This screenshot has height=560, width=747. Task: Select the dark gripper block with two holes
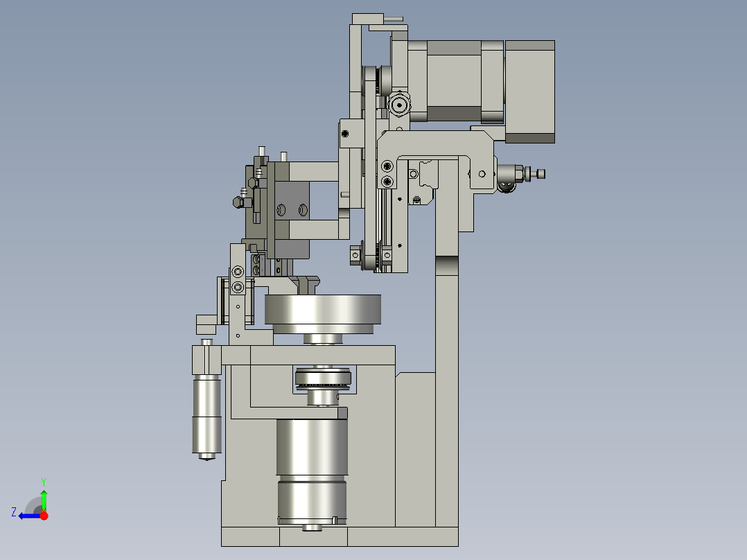pyautogui.click(x=292, y=200)
